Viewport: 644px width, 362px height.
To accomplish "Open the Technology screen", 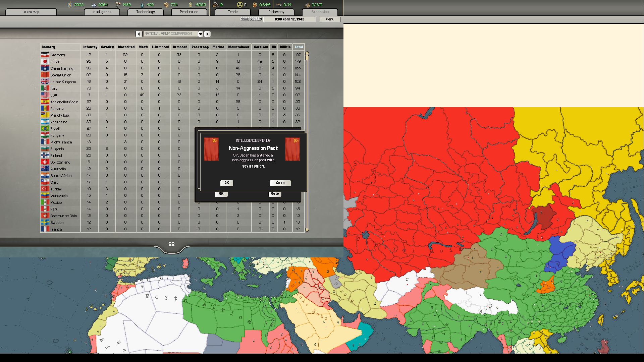I will point(145,12).
